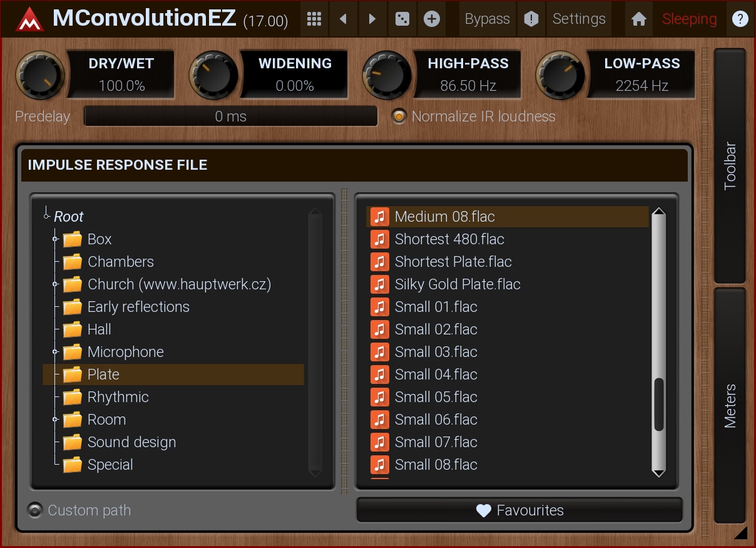Click the randomize dice icon

tap(402, 19)
